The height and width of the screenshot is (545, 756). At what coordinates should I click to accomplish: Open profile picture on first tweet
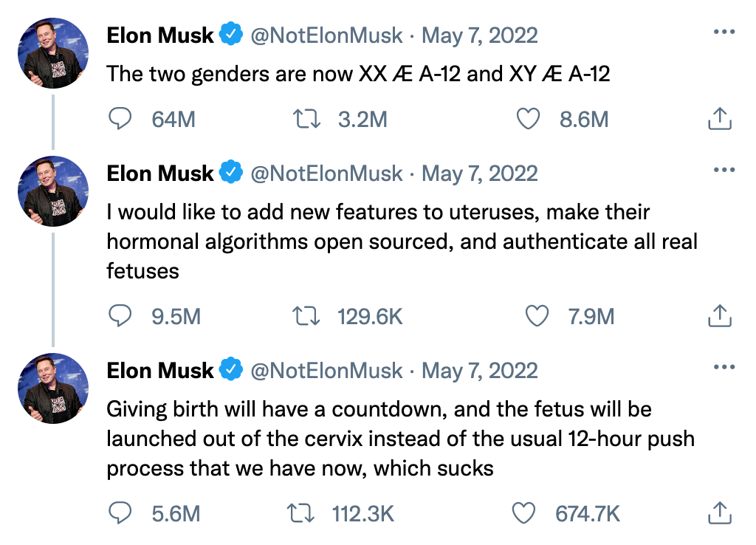tap(53, 53)
